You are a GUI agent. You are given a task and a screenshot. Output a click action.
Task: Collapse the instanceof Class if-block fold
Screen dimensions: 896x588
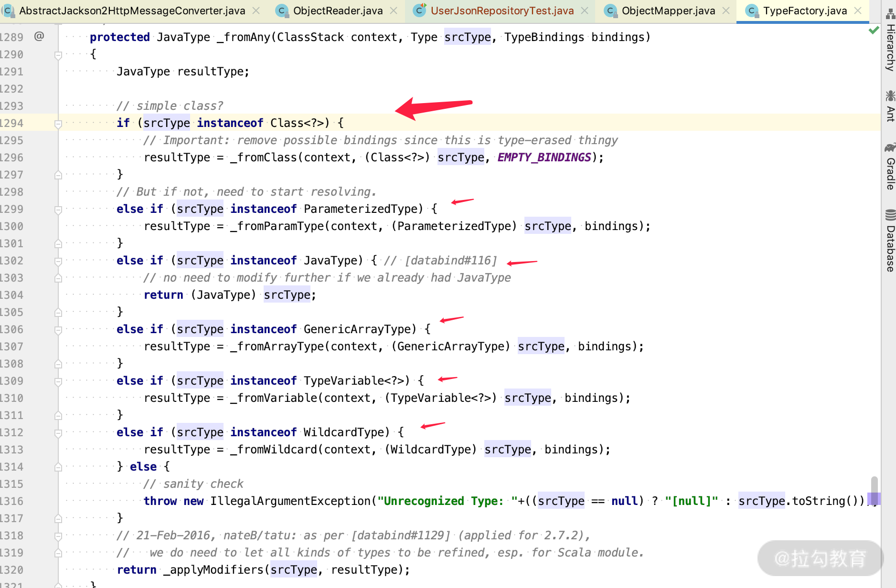57,123
